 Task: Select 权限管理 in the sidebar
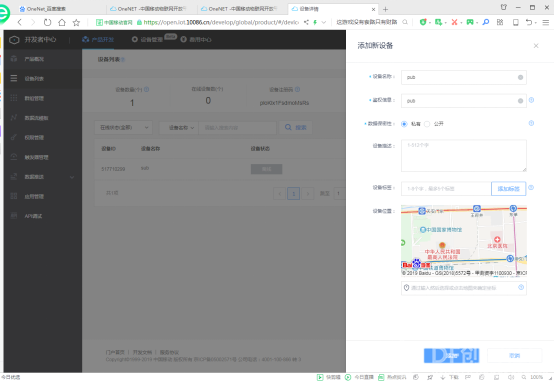[x=43, y=137]
